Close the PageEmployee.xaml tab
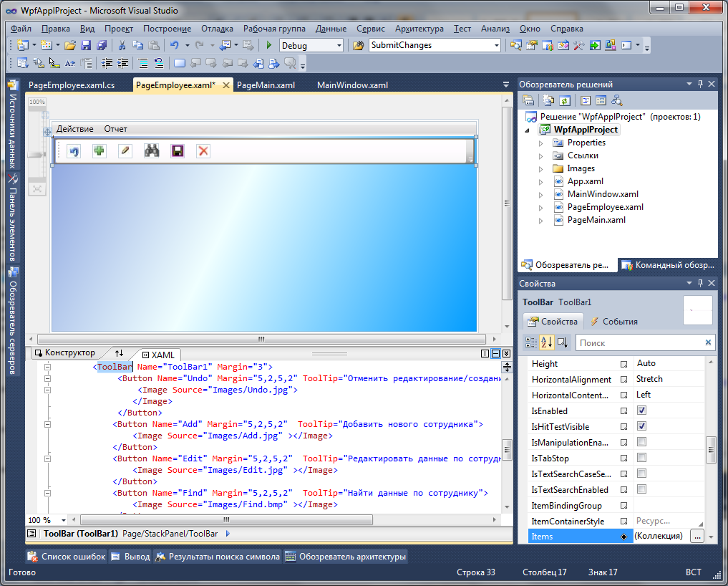This screenshot has width=728, height=586. (x=226, y=85)
